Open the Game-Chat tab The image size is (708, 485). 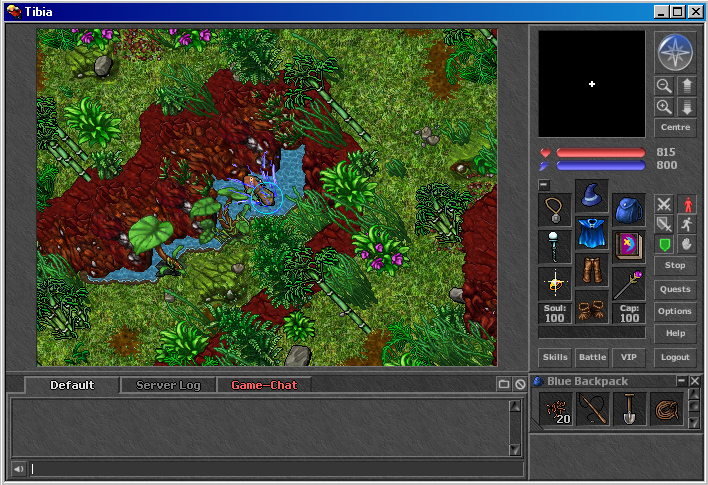pos(264,385)
